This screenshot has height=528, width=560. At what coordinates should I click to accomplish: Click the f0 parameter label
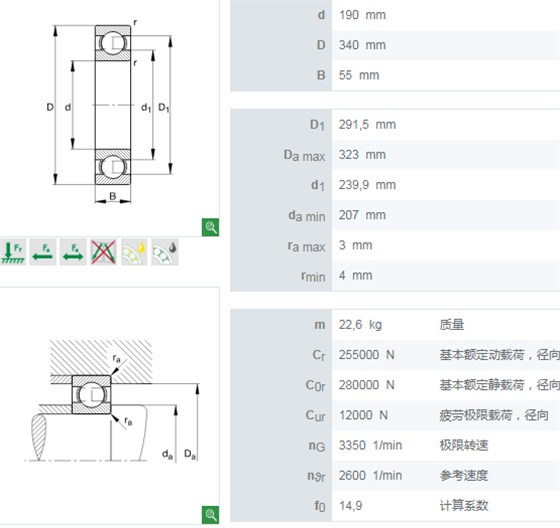(320, 506)
